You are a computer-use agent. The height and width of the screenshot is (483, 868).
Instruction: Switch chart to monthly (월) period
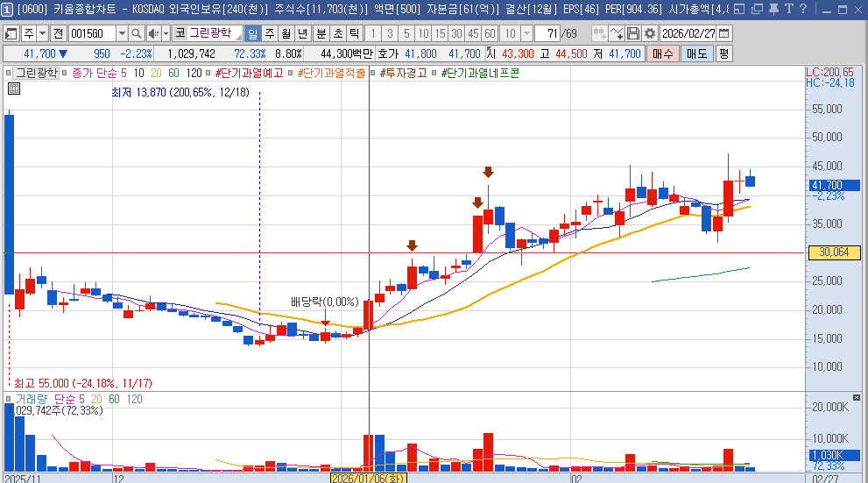[x=286, y=33]
